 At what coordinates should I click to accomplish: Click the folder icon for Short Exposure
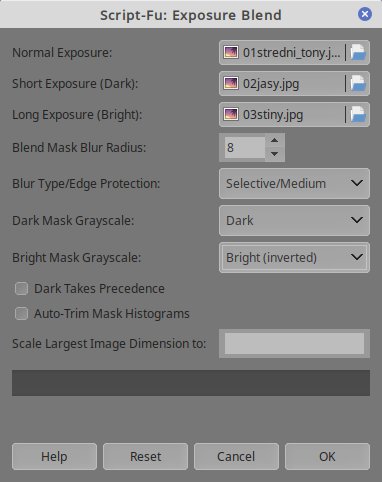click(x=358, y=83)
